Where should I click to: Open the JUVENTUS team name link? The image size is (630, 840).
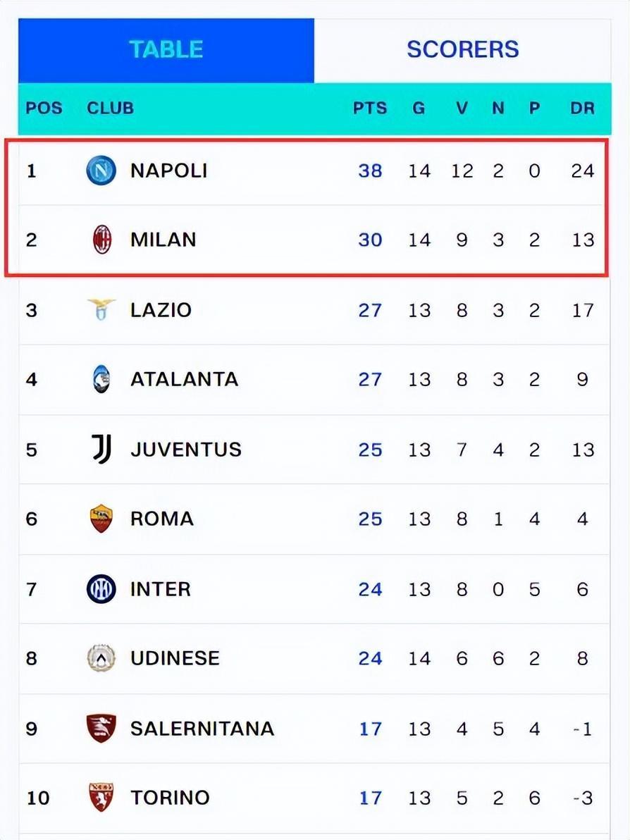pyautogui.click(x=185, y=449)
